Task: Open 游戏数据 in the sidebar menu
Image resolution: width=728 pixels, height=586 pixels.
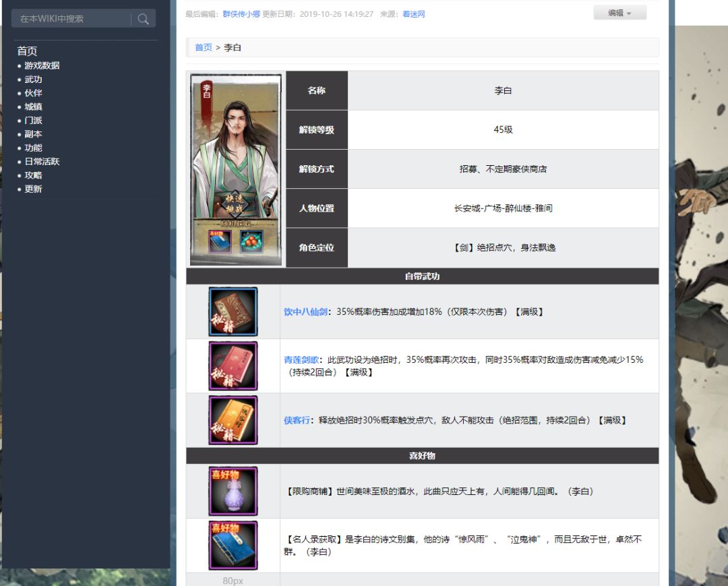Action: click(x=42, y=65)
